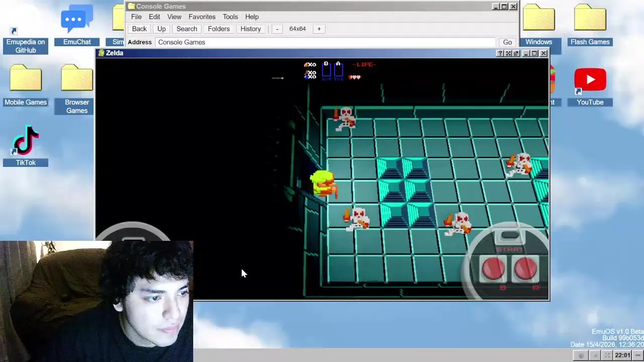Click the taskbar shield tray icon
The width and height of the screenshot is (644, 362).
coord(581,355)
